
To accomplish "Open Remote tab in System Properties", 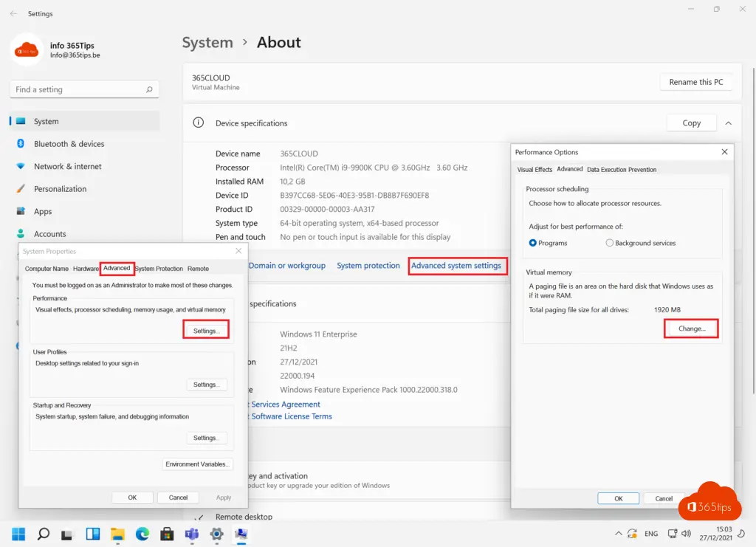I will (198, 269).
